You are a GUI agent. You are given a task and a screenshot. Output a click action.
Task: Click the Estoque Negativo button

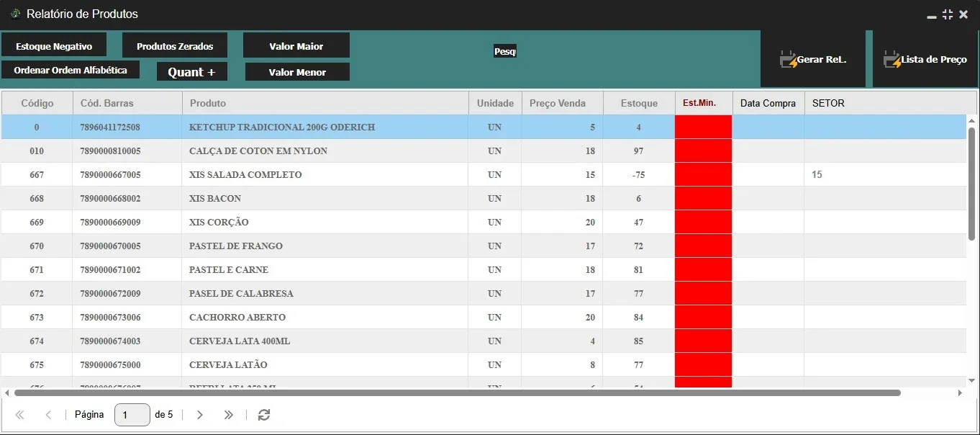tap(54, 46)
